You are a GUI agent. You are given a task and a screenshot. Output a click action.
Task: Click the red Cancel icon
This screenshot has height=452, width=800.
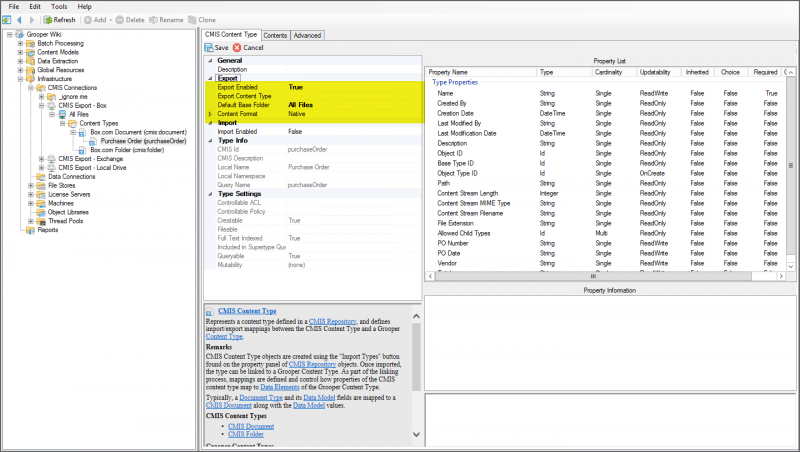[237, 47]
